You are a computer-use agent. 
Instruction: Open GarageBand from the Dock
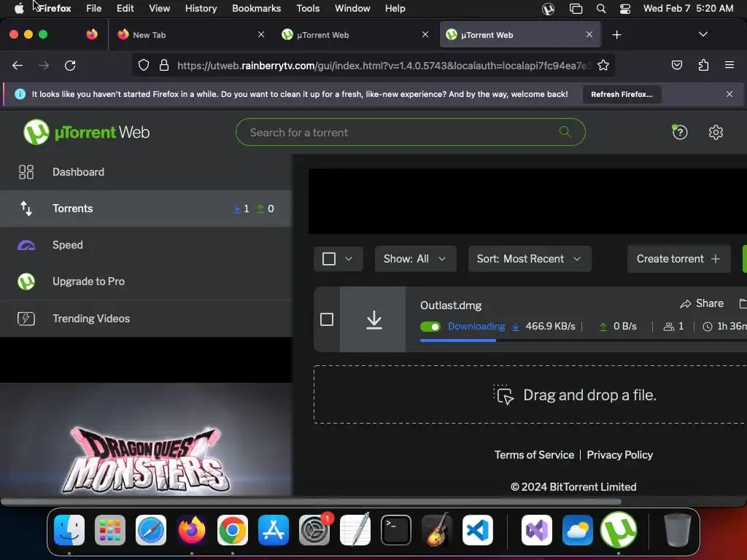[437, 529]
